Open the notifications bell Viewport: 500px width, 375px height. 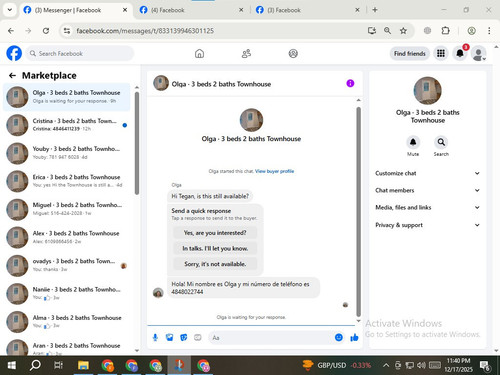pos(460,53)
